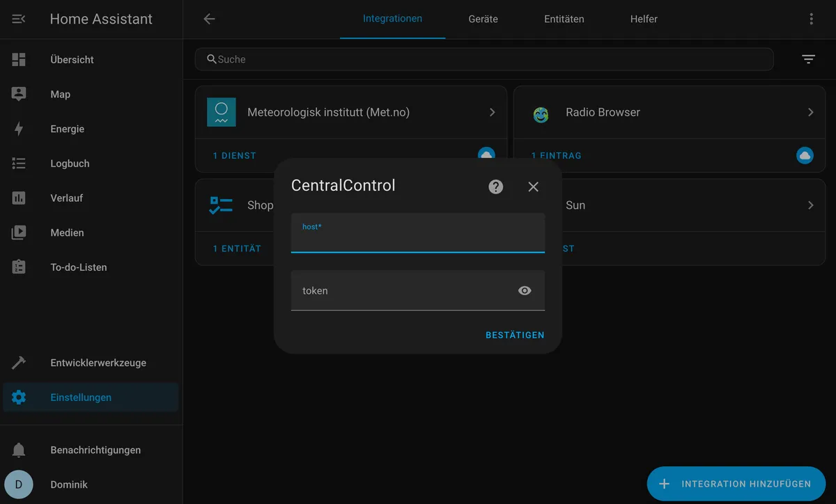Open the three-dot overflow menu
Image resolution: width=836 pixels, height=504 pixels.
[x=811, y=19]
